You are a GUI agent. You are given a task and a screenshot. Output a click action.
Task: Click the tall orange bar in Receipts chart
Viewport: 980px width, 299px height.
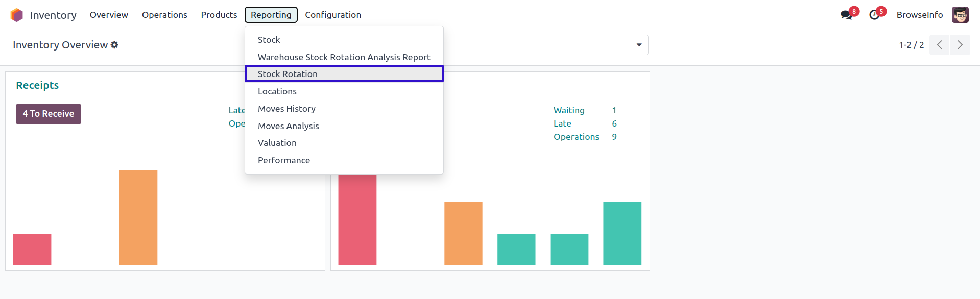click(138, 217)
